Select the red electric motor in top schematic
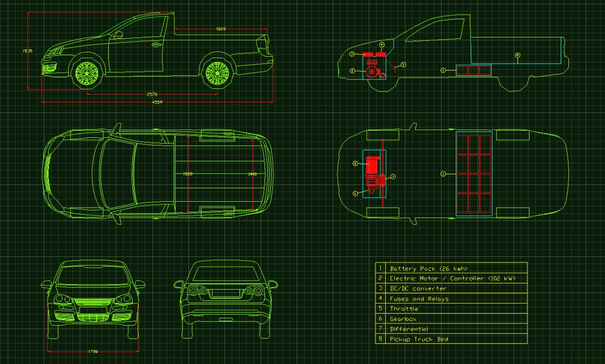605x364 pixels. [x=372, y=165]
